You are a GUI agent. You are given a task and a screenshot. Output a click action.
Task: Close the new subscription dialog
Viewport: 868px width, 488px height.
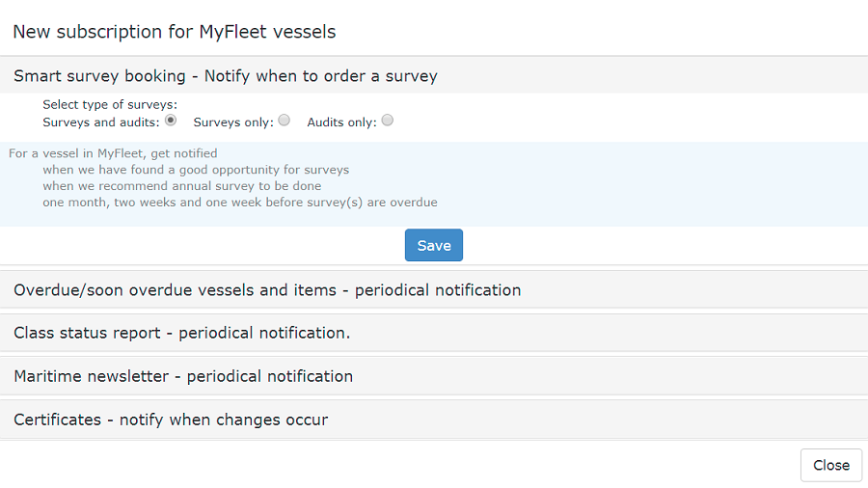pyautogui.click(x=830, y=465)
